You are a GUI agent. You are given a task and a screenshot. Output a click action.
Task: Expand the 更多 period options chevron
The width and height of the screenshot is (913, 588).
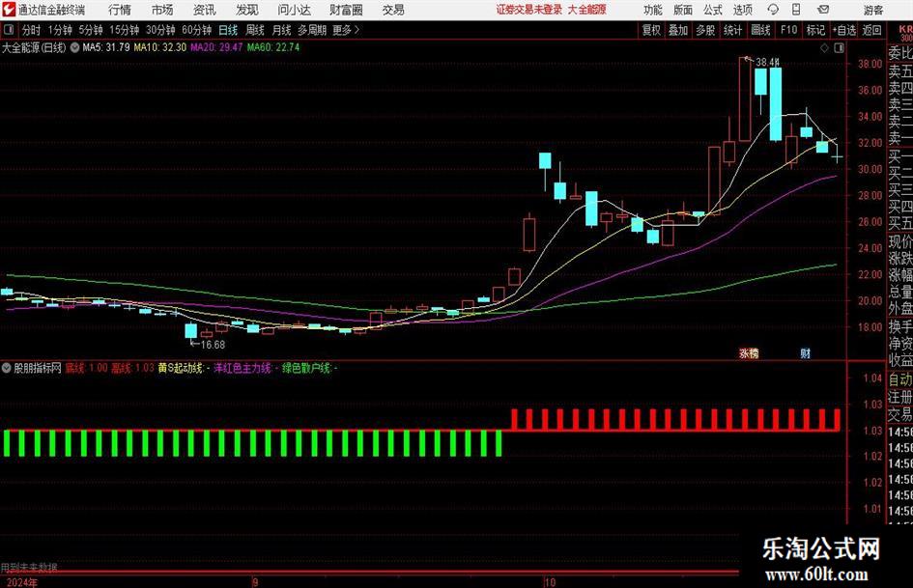pos(357,30)
